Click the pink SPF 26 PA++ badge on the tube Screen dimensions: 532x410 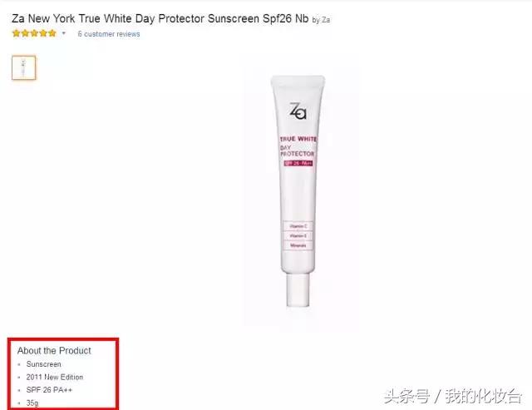[298, 163]
